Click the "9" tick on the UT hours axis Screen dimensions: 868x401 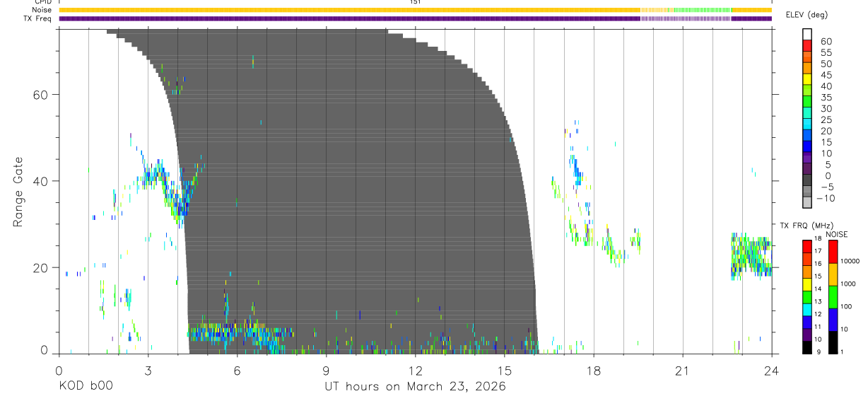(x=326, y=371)
